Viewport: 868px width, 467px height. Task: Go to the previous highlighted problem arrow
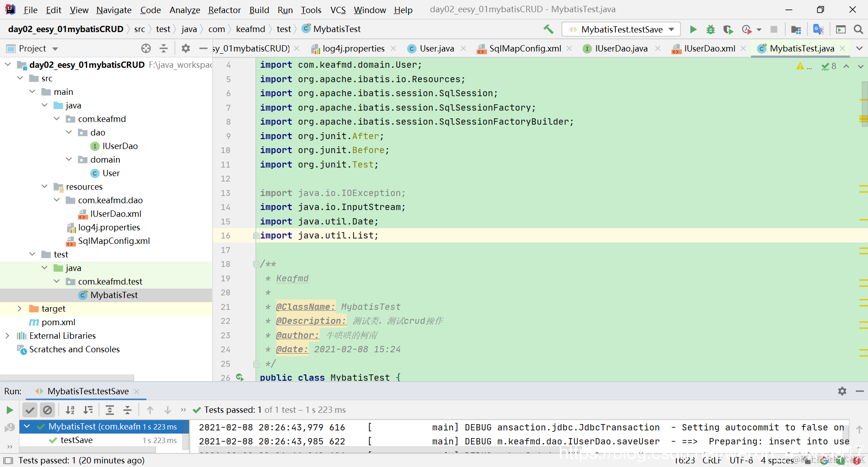tap(846, 66)
